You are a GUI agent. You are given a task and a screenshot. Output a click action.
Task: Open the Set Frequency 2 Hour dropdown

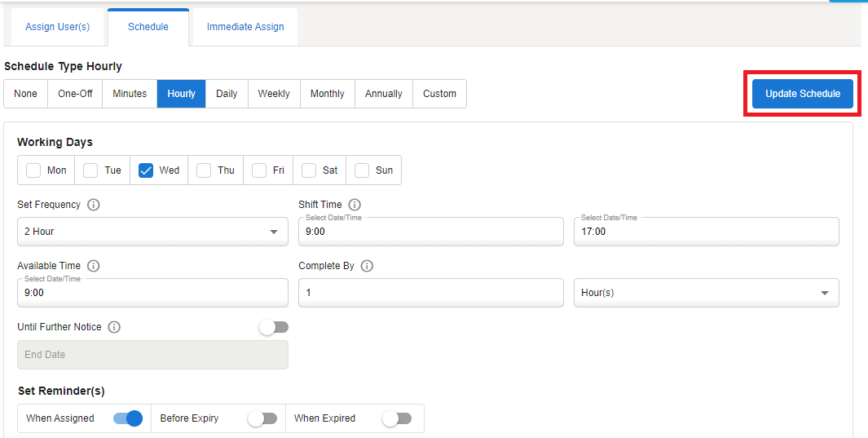click(152, 232)
